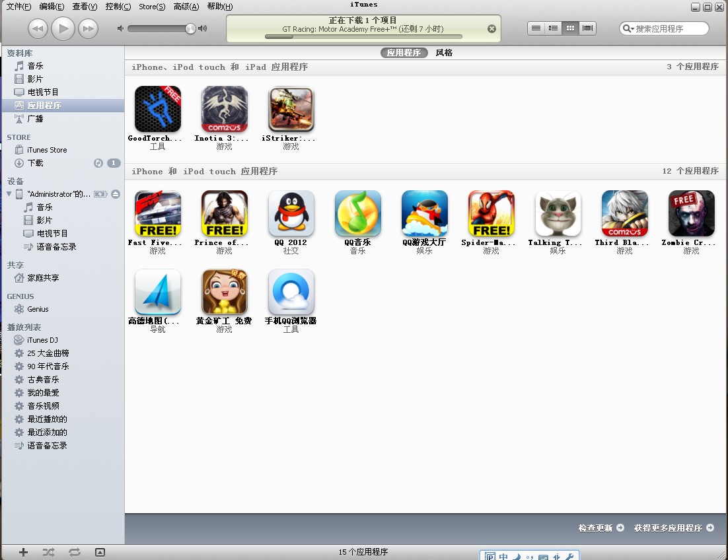Switch to grid view
The height and width of the screenshot is (560, 728).
570,28
